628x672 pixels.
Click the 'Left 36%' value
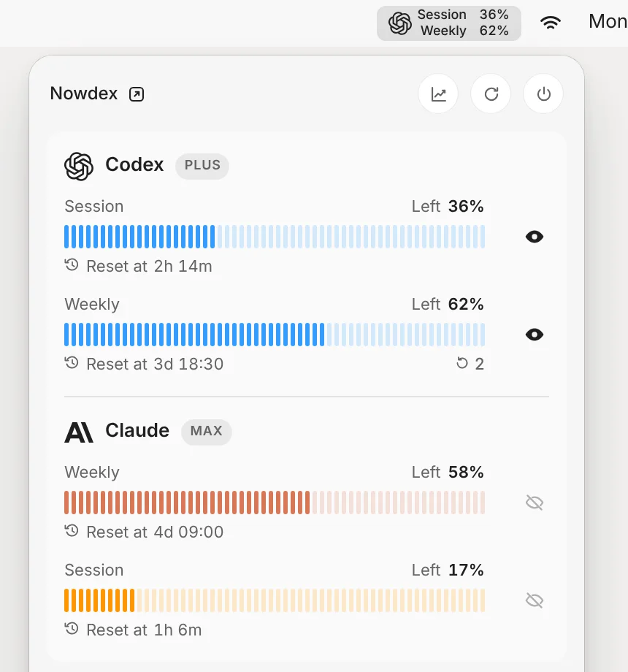click(x=448, y=206)
